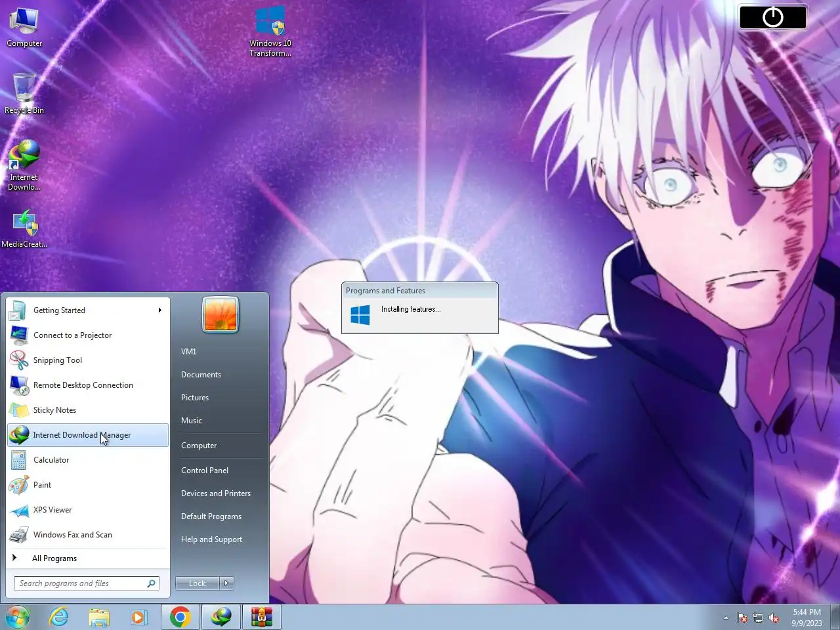Click the network tray icon

tap(758, 618)
